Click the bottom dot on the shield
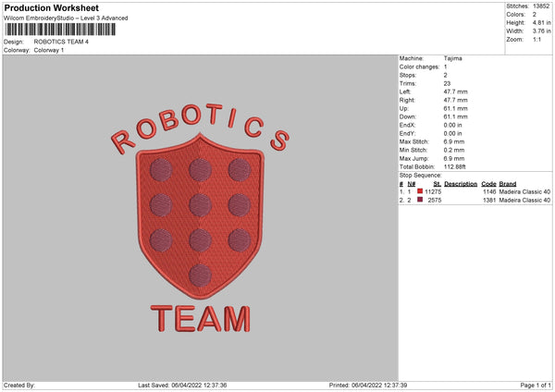The width and height of the screenshot is (555, 392). tap(198, 275)
